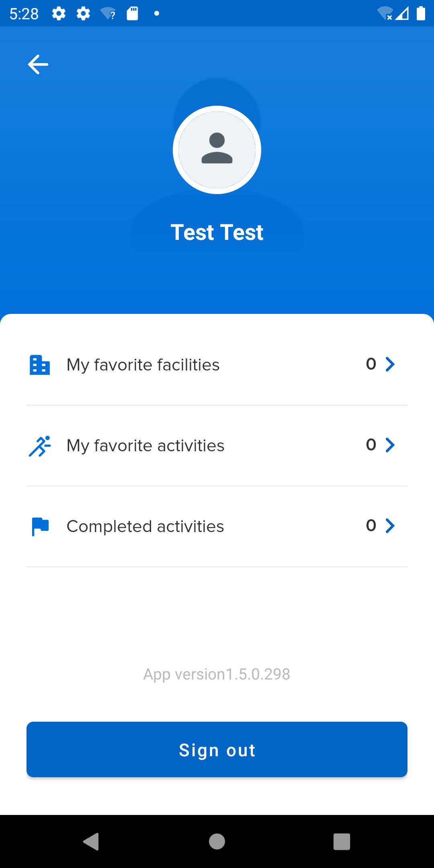Tap the battery icon in status bar
Viewport: 434px width, 868px height.
click(x=421, y=13)
